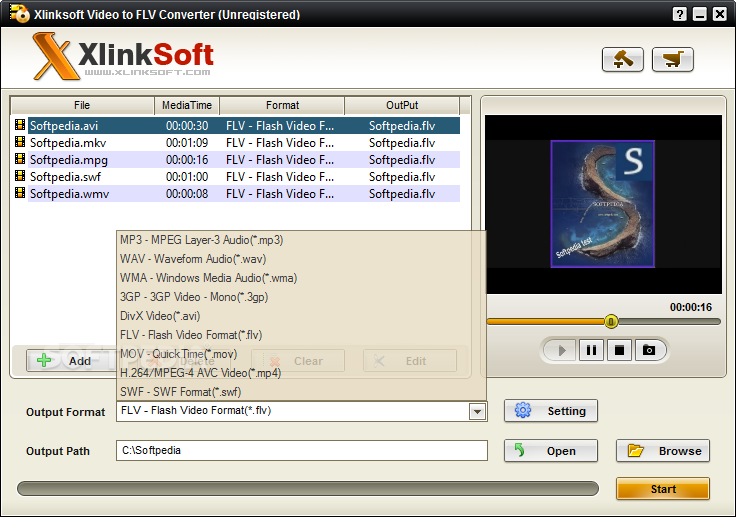Browse for an output path
736x517 pixels.
click(663, 451)
